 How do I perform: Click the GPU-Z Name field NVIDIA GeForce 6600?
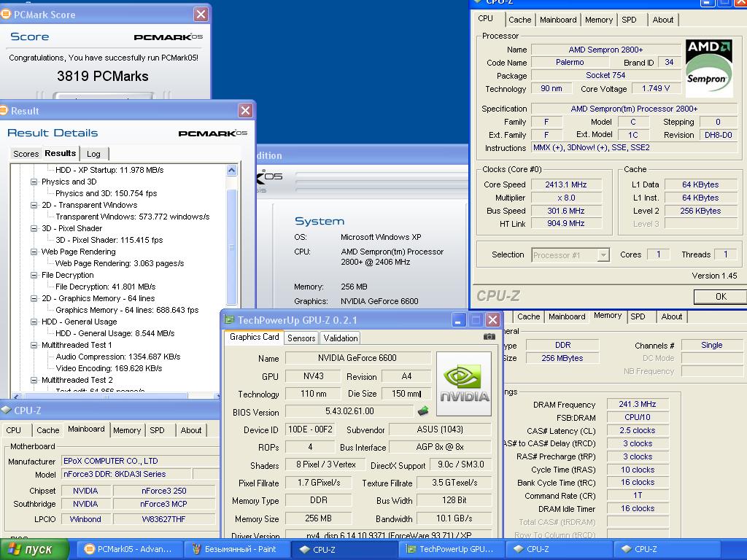pos(357,358)
